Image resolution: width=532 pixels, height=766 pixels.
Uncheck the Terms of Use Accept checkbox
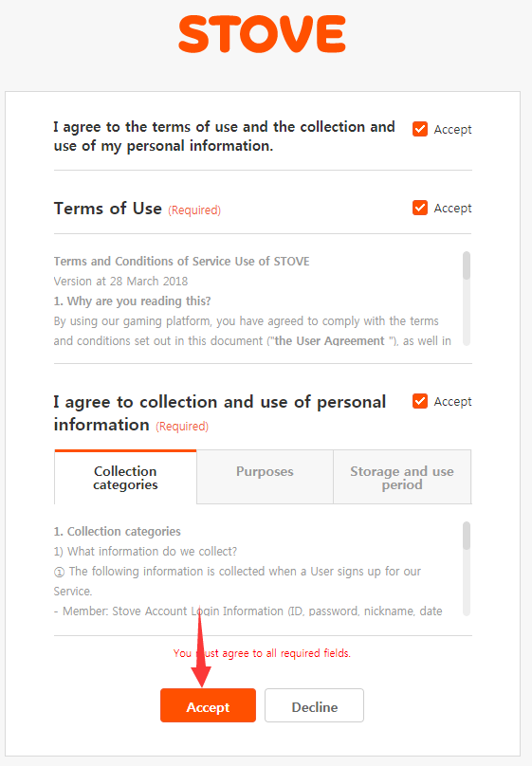[x=420, y=208]
